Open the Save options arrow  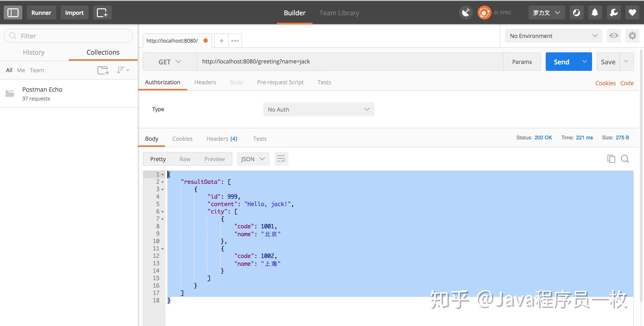click(x=626, y=61)
